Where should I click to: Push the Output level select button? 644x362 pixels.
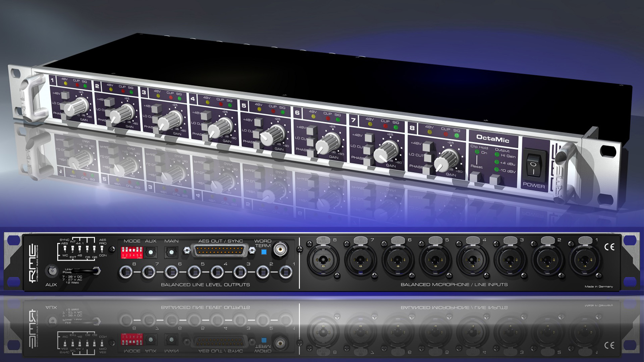pyautogui.click(x=494, y=180)
